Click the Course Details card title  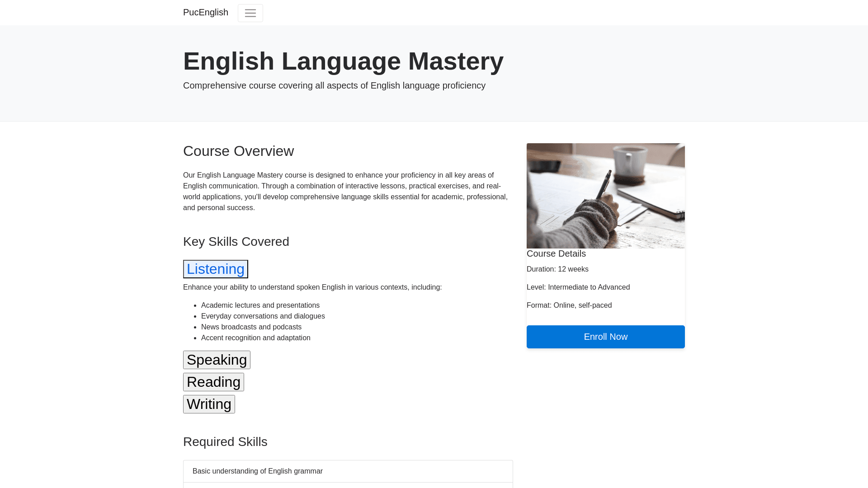(556, 254)
